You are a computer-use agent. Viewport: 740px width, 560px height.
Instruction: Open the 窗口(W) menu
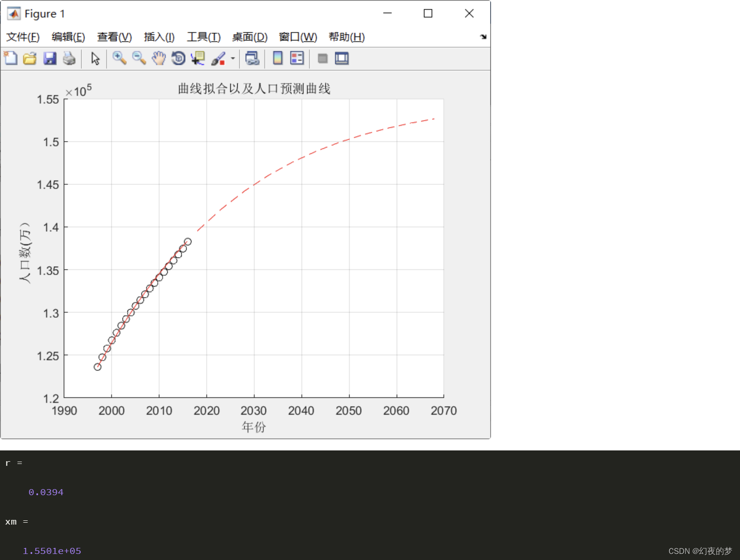point(297,37)
